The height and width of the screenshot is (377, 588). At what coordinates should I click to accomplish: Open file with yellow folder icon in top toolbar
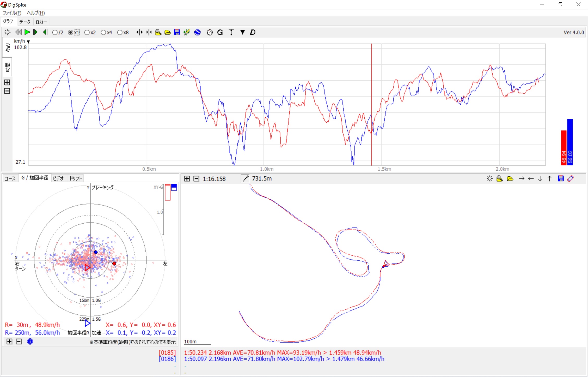click(168, 32)
